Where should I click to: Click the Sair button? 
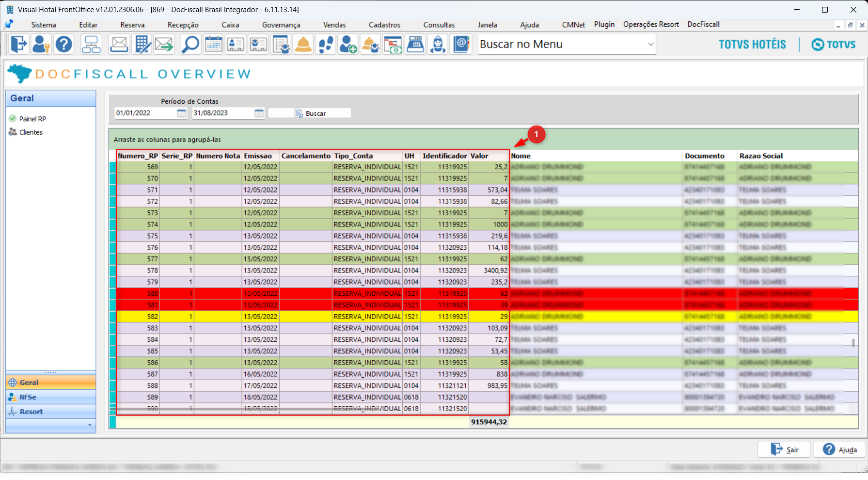pos(785,449)
